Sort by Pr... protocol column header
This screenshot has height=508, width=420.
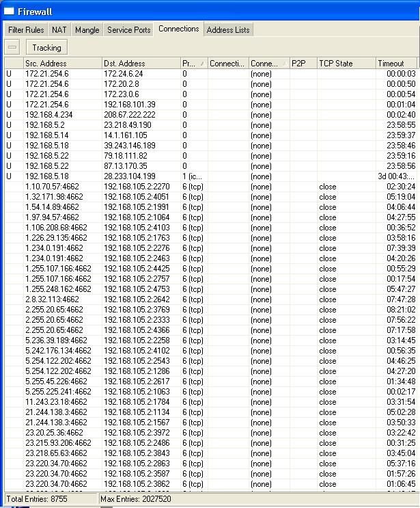click(194, 63)
